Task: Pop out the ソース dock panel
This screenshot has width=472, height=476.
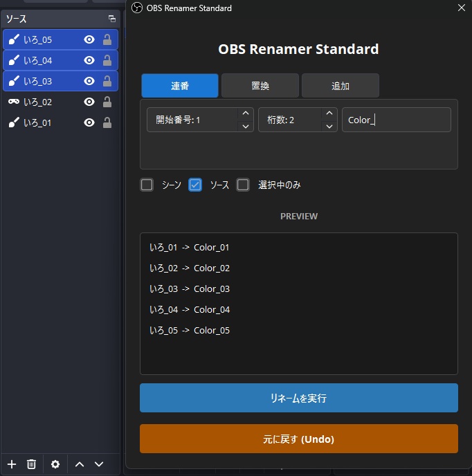Action: pos(112,19)
